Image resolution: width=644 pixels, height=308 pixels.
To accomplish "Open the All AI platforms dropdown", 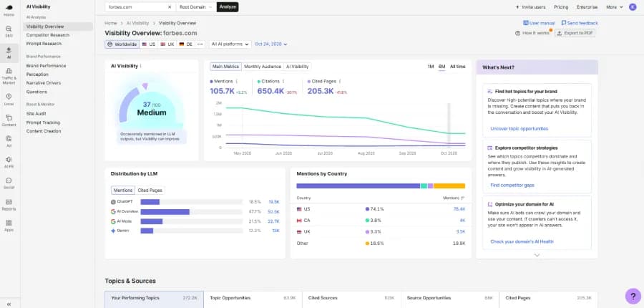I will tap(230, 44).
